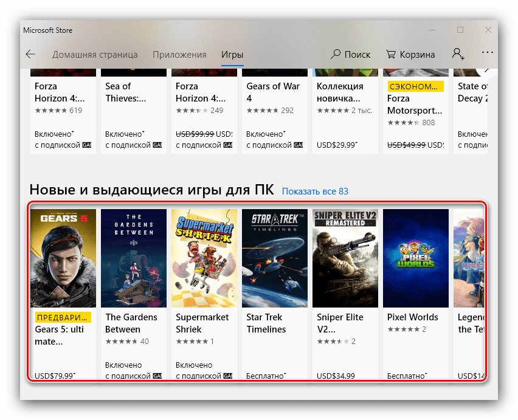The height and width of the screenshot is (420, 518).
Task: Click Forza Motorsport title text
Action: 415,105
